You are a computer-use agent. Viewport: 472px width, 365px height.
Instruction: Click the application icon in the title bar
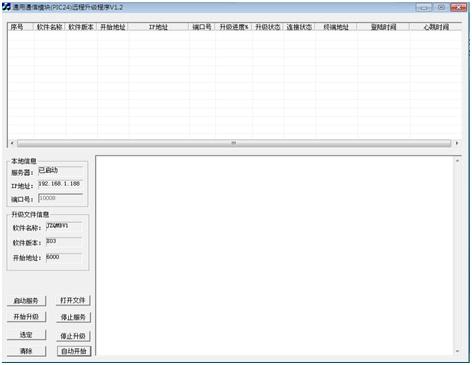(6, 7)
